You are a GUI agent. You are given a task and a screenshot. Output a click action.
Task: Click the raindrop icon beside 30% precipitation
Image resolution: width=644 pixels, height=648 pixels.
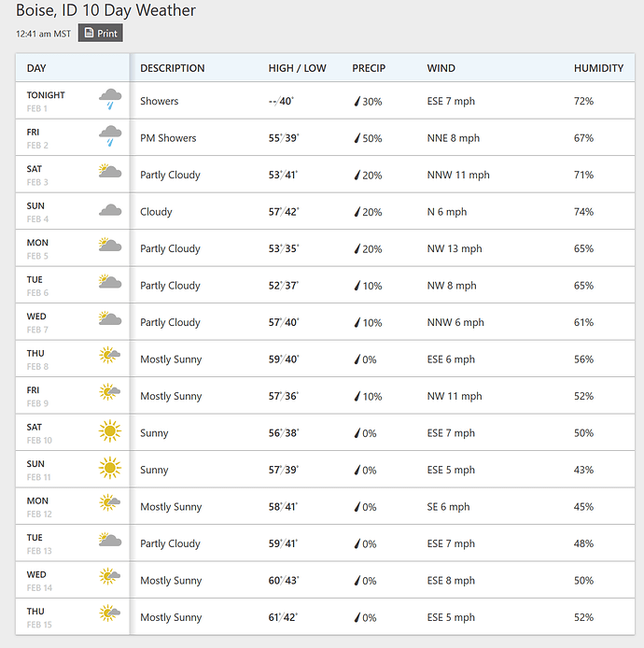click(356, 102)
